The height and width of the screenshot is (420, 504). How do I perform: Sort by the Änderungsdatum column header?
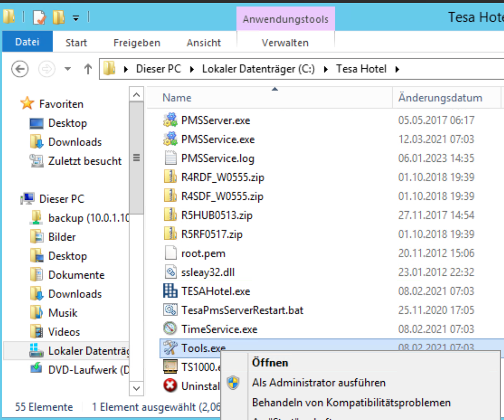[x=446, y=98]
